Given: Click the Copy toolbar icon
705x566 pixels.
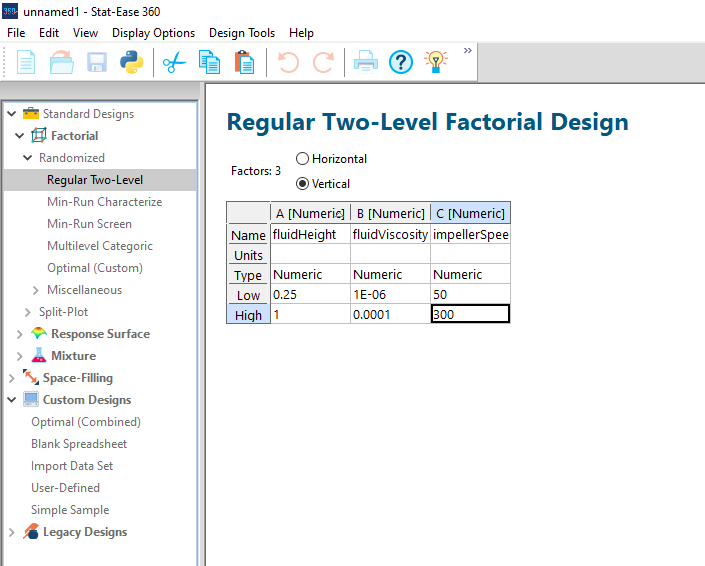Looking at the screenshot, I should click(x=210, y=62).
